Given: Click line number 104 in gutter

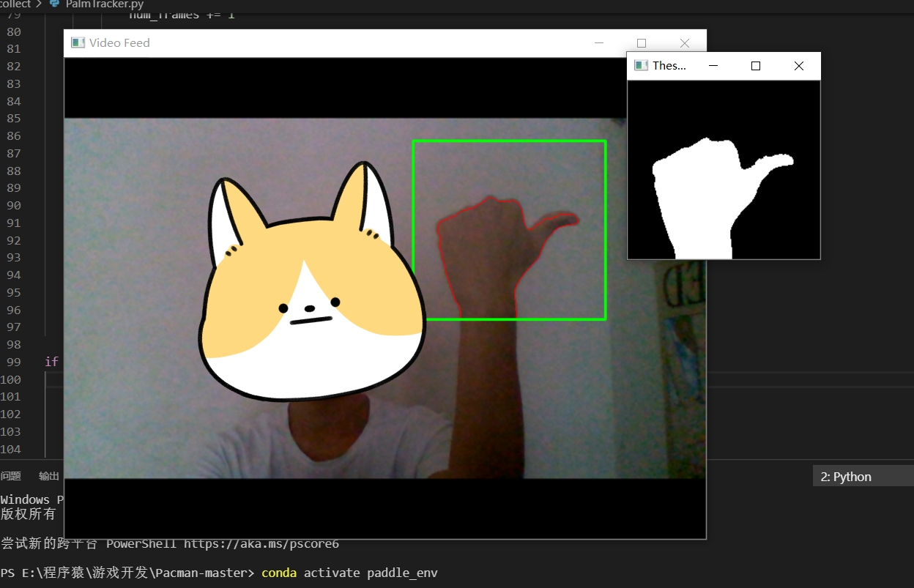Looking at the screenshot, I should click(x=11, y=449).
